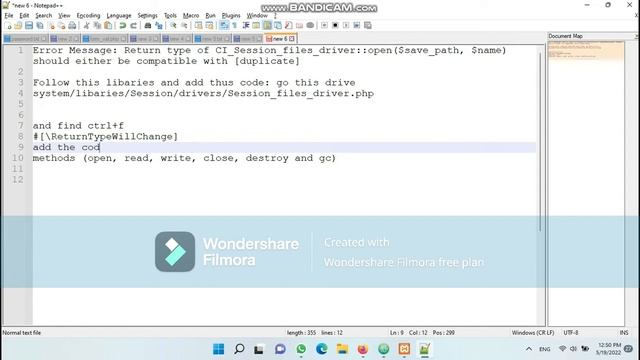Switch to the new 3 tab
Image resolution: width=640 pixels, height=360 pixels.
pyautogui.click(x=144, y=39)
